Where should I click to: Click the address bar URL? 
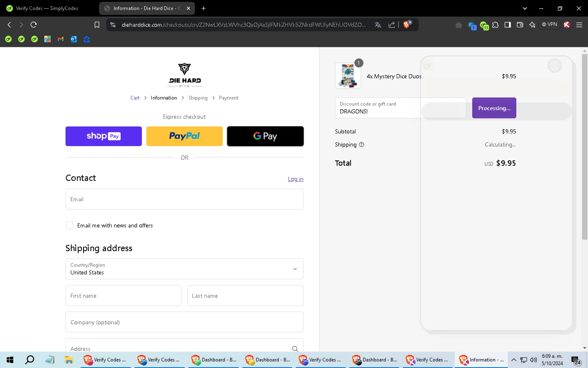click(244, 25)
